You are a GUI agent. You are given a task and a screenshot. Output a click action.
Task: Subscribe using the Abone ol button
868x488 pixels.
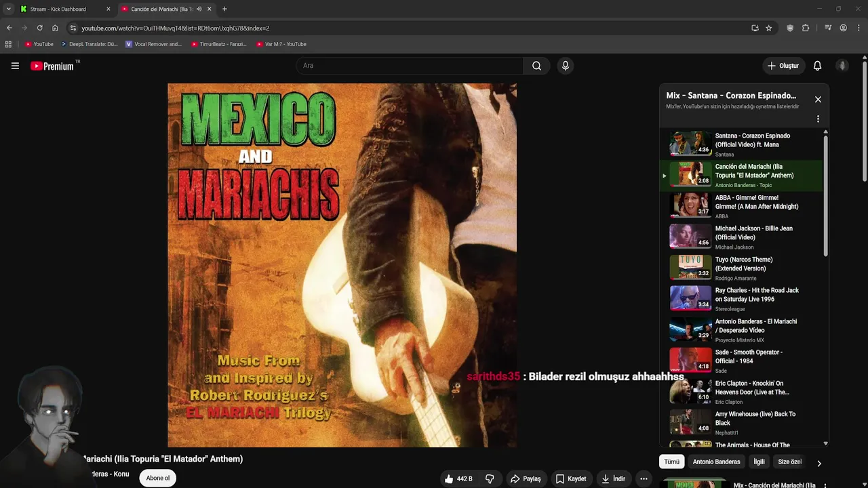(x=158, y=478)
